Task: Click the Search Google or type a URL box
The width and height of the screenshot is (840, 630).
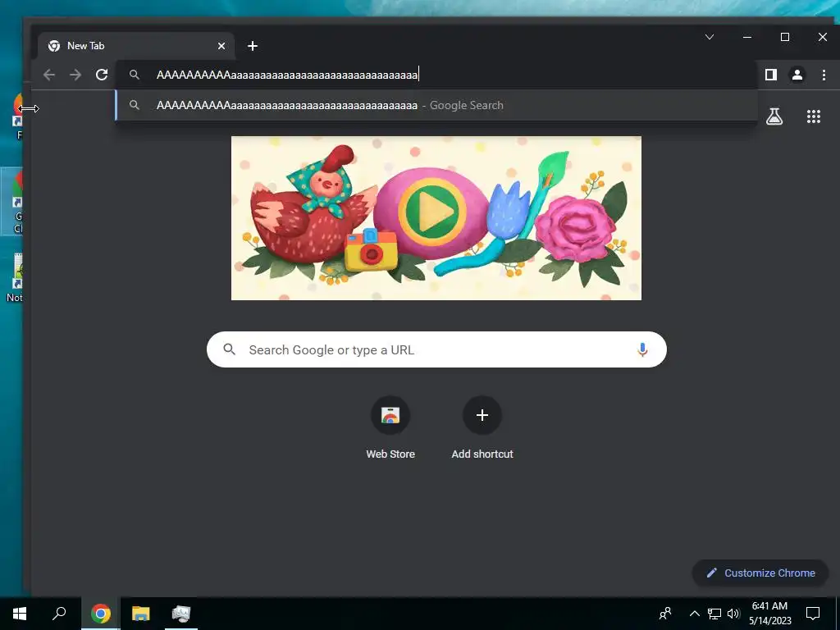Action: click(436, 349)
